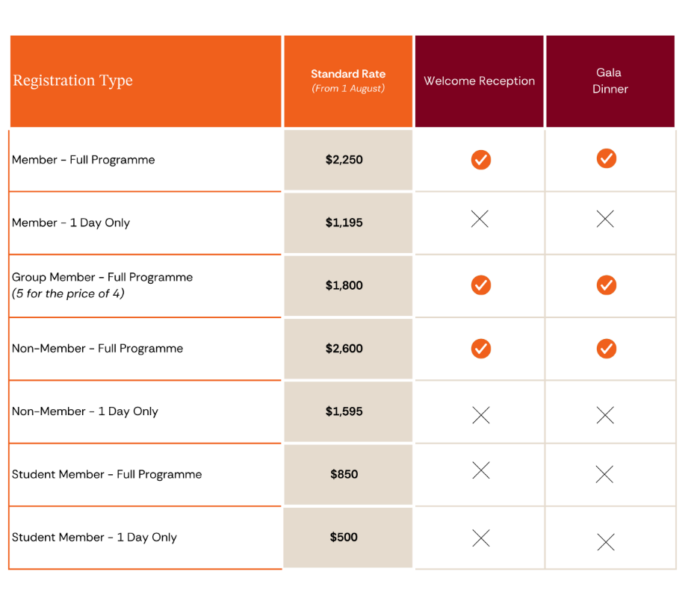Click Gala Dinner cross for Student Member Full Programme
The image size is (685, 616).
pyautogui.click(x=604, y=474)
